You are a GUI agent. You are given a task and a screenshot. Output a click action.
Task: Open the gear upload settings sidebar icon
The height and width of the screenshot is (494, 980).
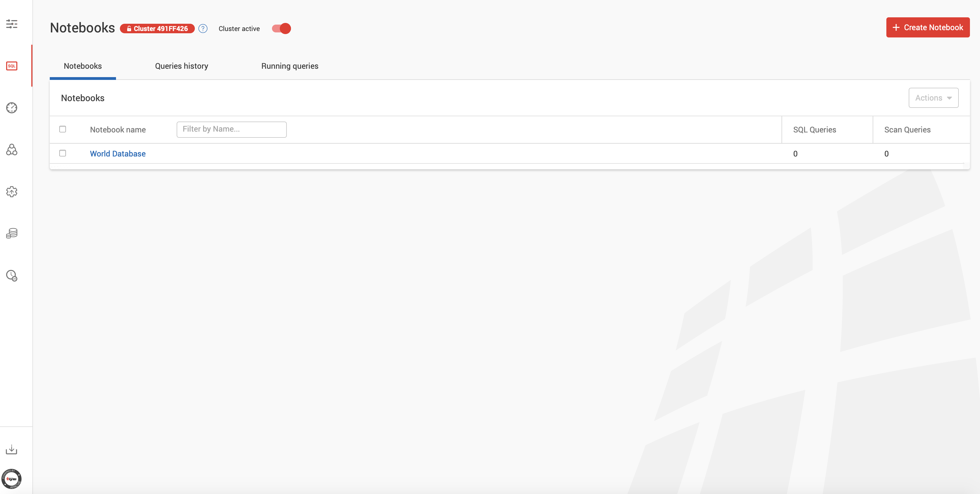pos(12,191)
